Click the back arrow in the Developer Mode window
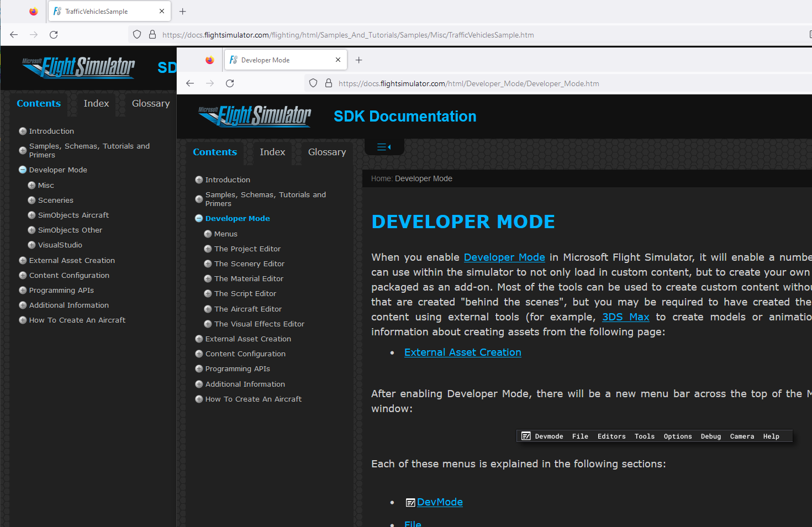 pyautogui.click(x=190, y=83)
